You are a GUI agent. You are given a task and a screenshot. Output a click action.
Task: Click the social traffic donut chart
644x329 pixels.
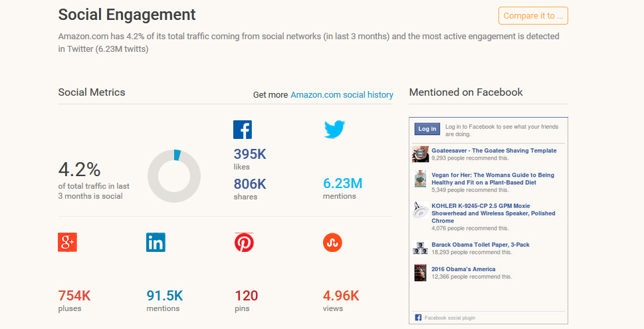point(173,176)
